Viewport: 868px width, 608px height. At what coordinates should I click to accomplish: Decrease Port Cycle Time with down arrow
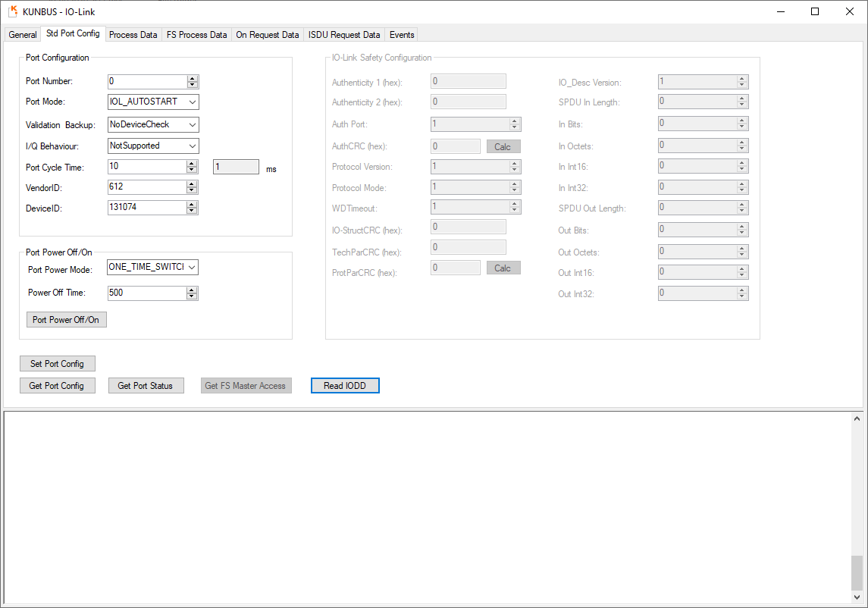click(193, 170)
